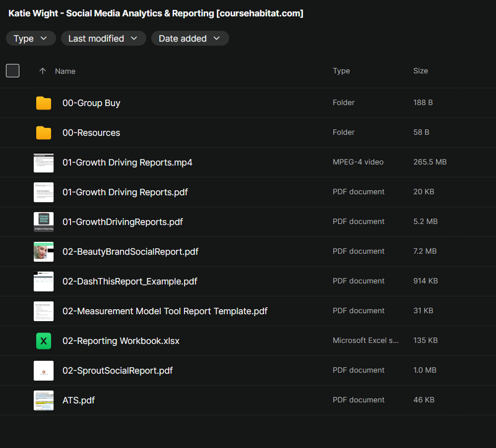Expand the Type filter dropdown

[31, 38]
